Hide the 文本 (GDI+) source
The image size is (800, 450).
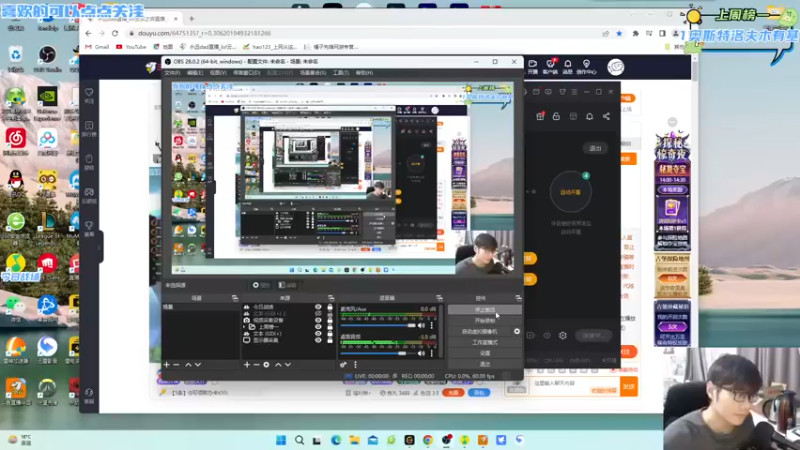(x=318, y=333)
